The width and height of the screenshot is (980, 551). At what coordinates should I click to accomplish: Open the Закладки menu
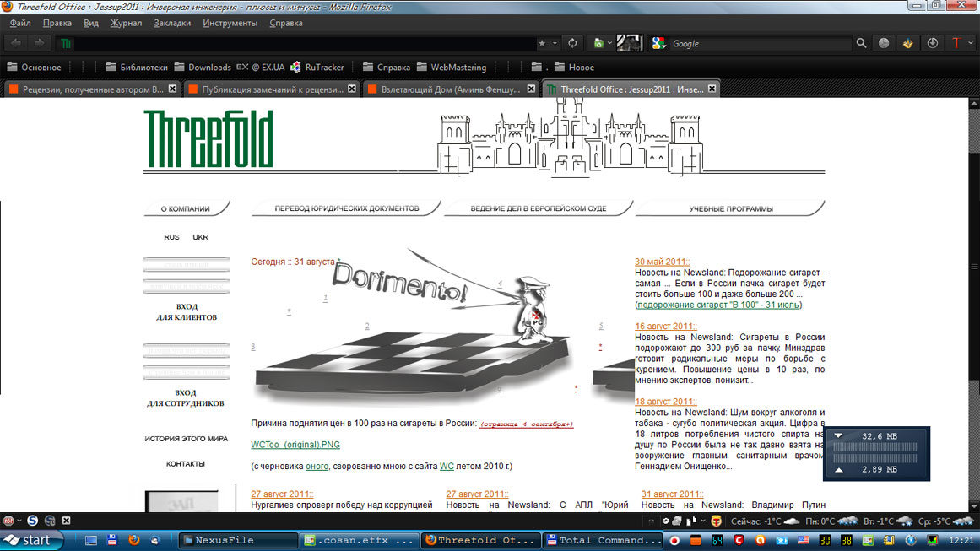[172, 24]
